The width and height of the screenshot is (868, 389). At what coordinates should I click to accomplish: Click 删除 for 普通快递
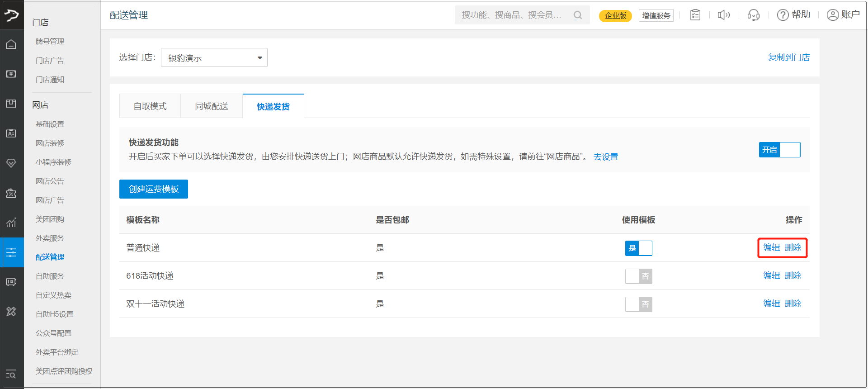coord(793,247)
